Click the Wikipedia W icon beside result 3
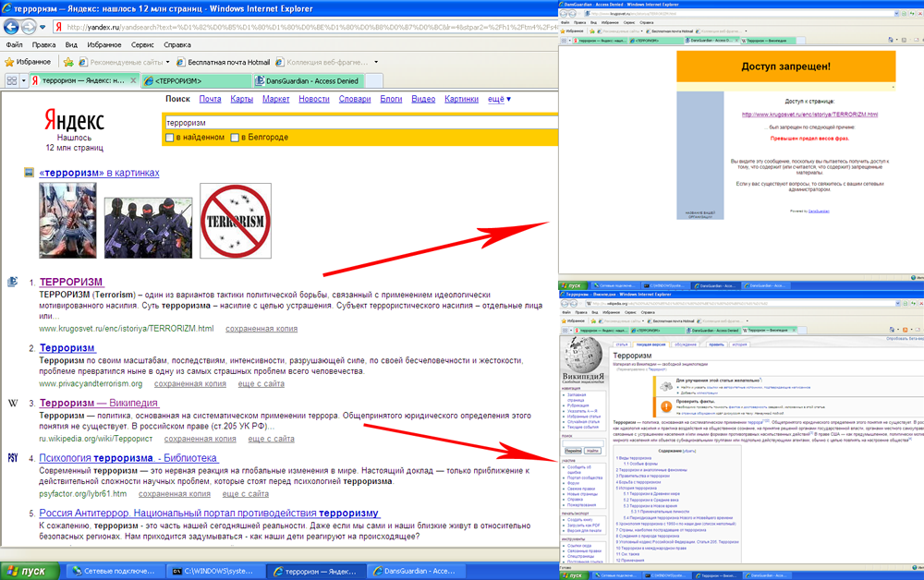Viewport: 924px width, 580px height. pos(13,403)
